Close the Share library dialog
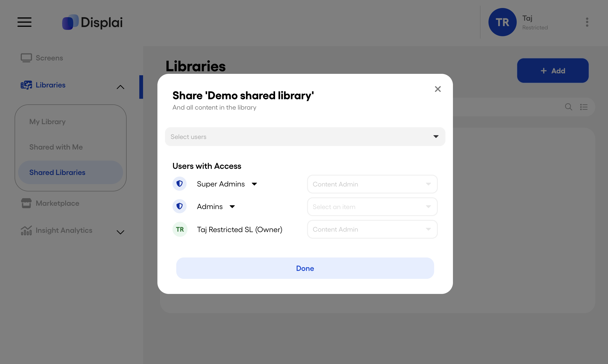The image size is (608, 364). point(438,89)
